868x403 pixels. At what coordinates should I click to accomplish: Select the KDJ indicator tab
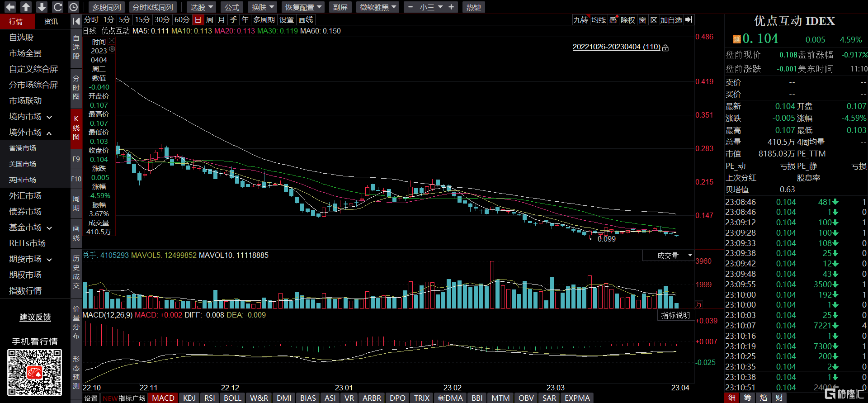pyautogui.click(x=189, y=398)
